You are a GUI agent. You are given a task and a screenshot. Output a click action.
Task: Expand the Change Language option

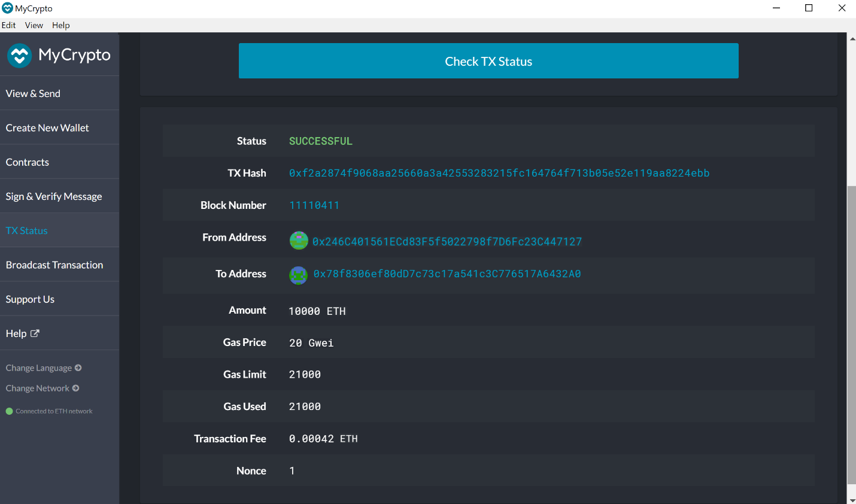tap(43, 368)
